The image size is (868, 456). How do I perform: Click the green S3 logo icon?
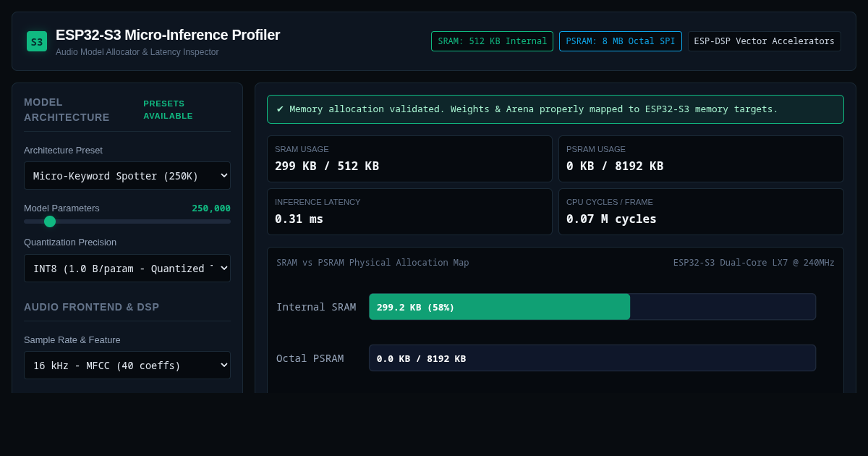point(37,41)
